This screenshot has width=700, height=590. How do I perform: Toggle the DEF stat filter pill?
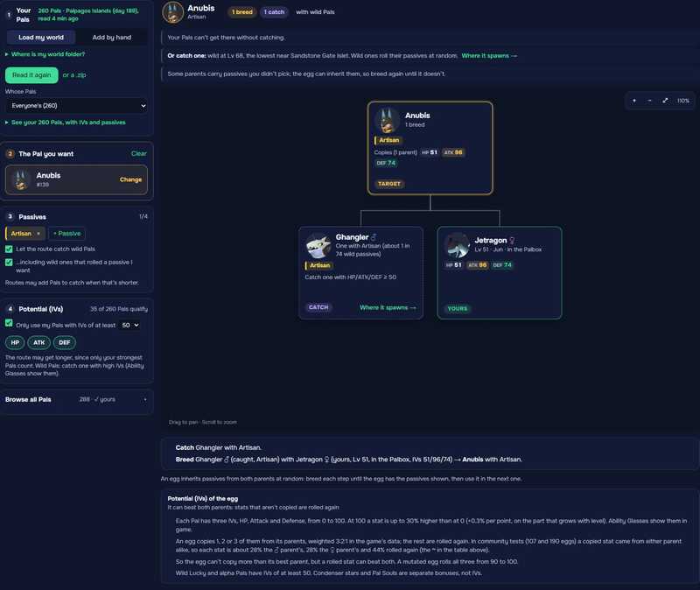pyautogui.click(x=64, y=342)
